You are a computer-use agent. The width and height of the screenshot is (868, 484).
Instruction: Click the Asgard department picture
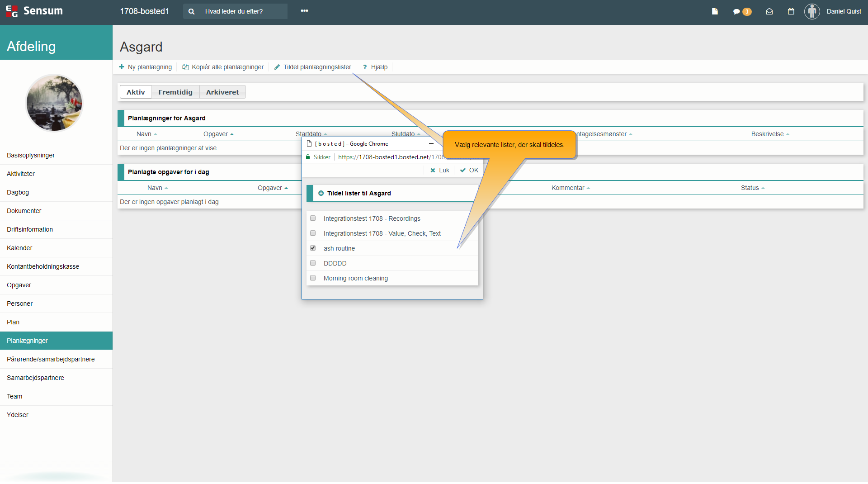54,103
